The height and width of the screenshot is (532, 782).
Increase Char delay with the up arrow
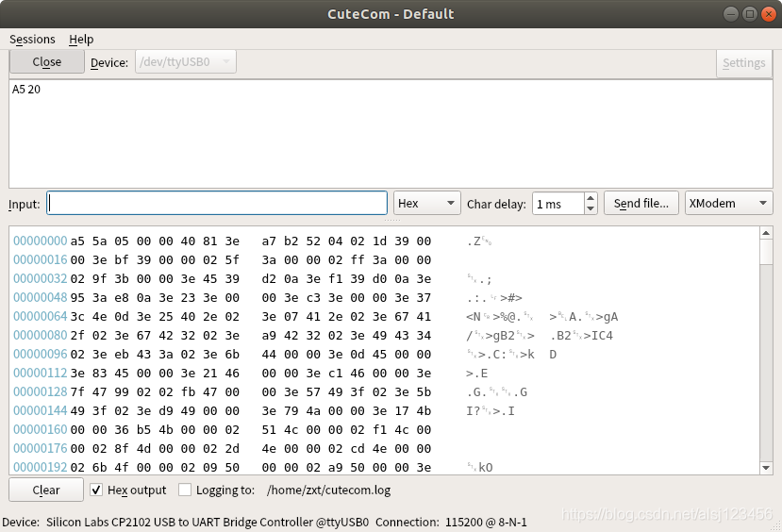tap(591, 198)
